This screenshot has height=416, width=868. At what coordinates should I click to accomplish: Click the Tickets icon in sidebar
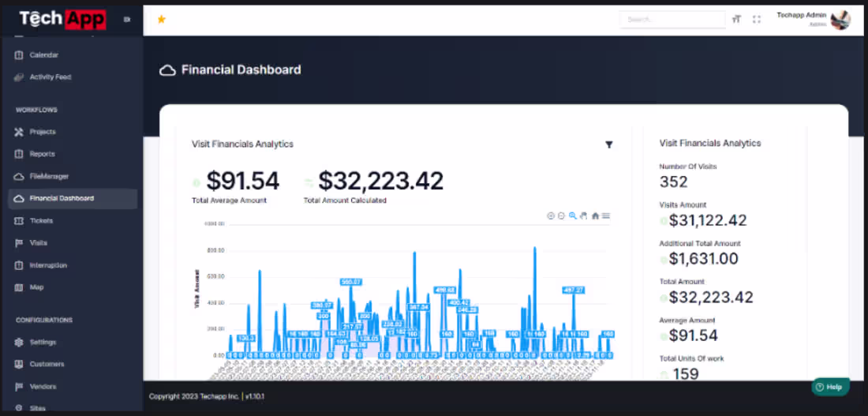[19, 220]
